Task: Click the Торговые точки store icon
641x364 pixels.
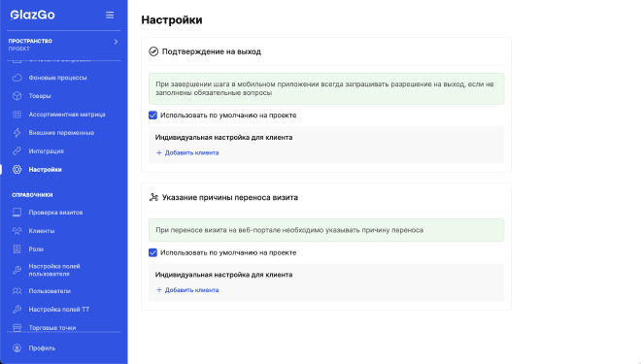Action: click(17, 328)
